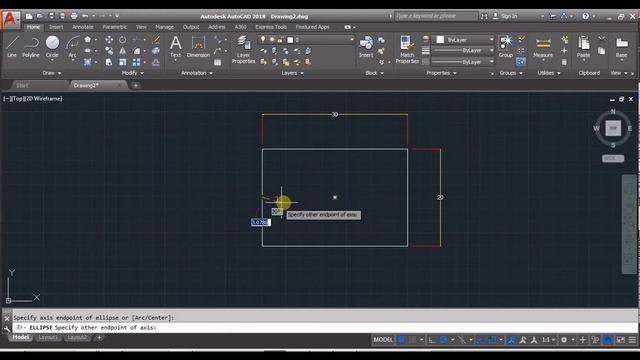This screenshot has height=360, width=640.
Task: Switch to the Parametric ribbon tab
Action: point(114,27)
